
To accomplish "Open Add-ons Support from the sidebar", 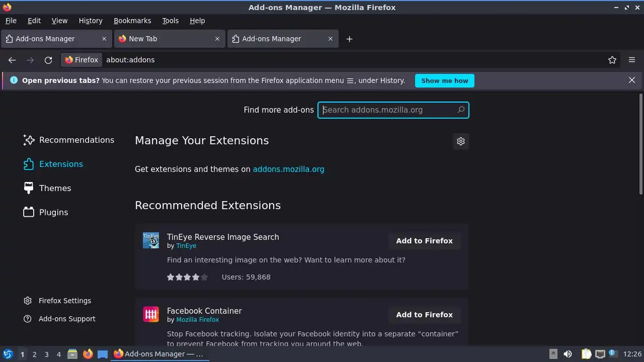I will [59, 319].
